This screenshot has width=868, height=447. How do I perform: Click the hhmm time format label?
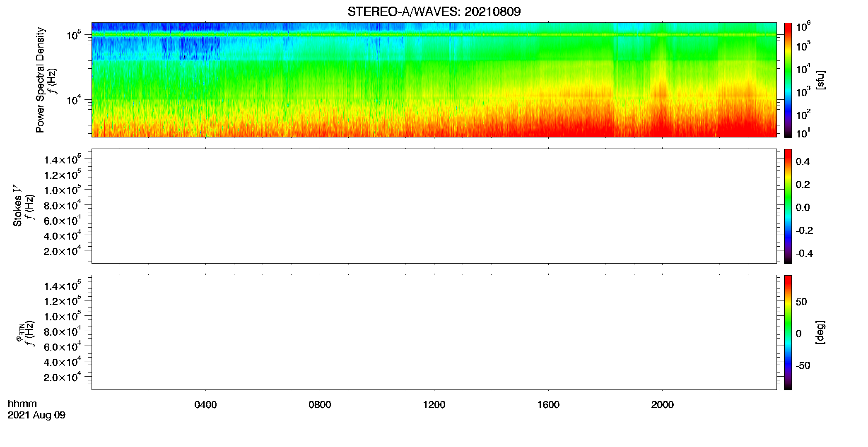[x=22, y=404]
